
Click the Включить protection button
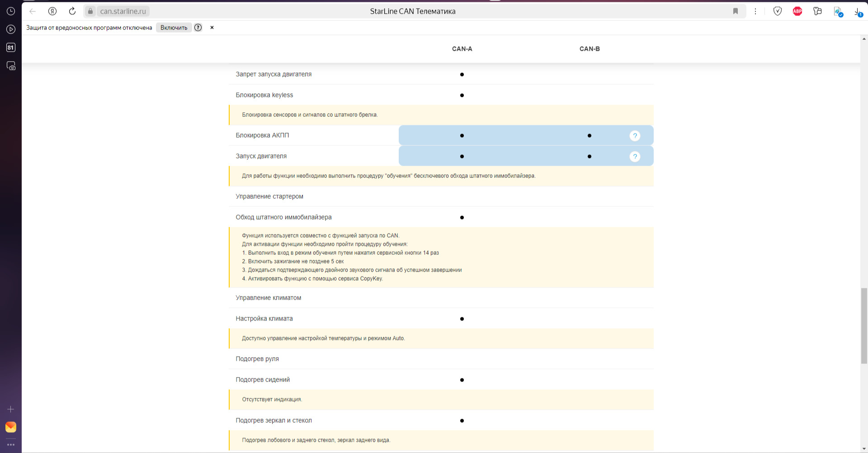click(174, 28)
